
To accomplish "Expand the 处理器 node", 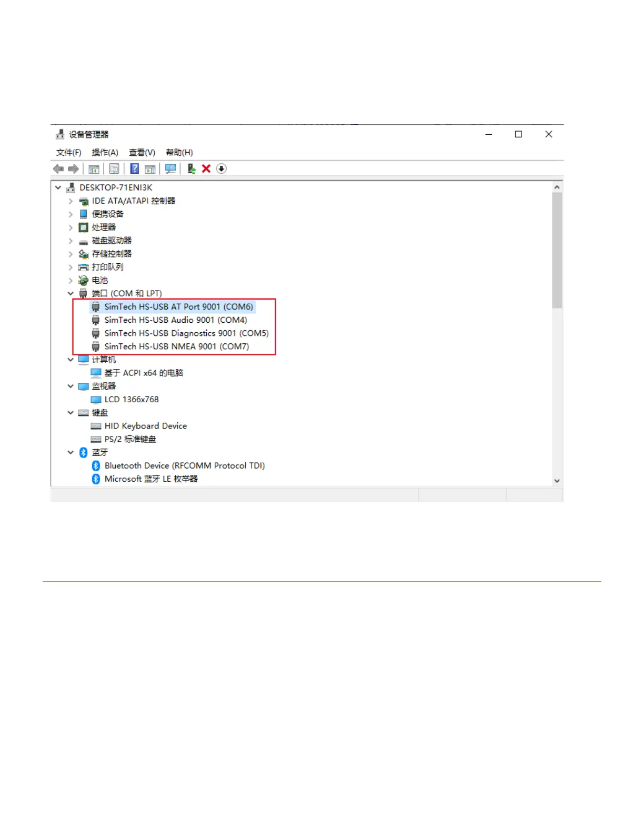I will tap(71, 227).
